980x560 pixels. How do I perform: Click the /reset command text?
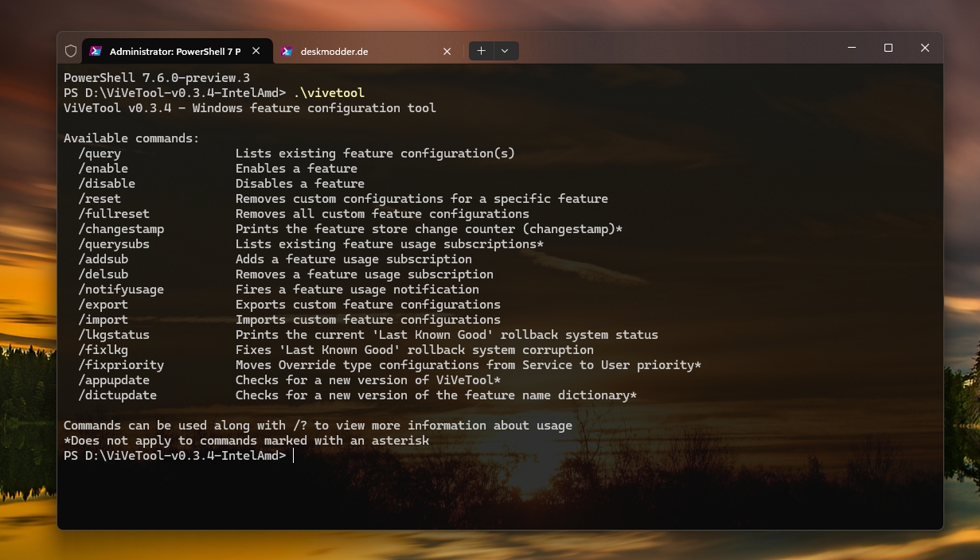pyautogui.click(x=100, y=199)
